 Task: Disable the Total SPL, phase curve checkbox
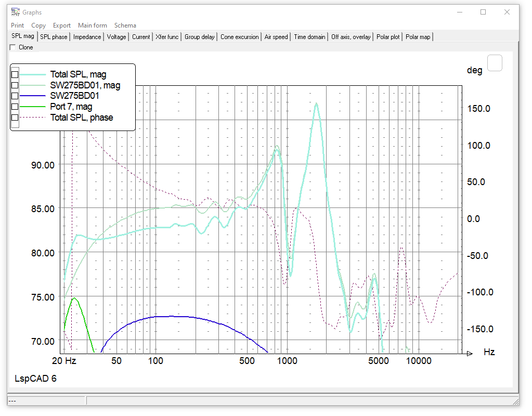(15, 117)
